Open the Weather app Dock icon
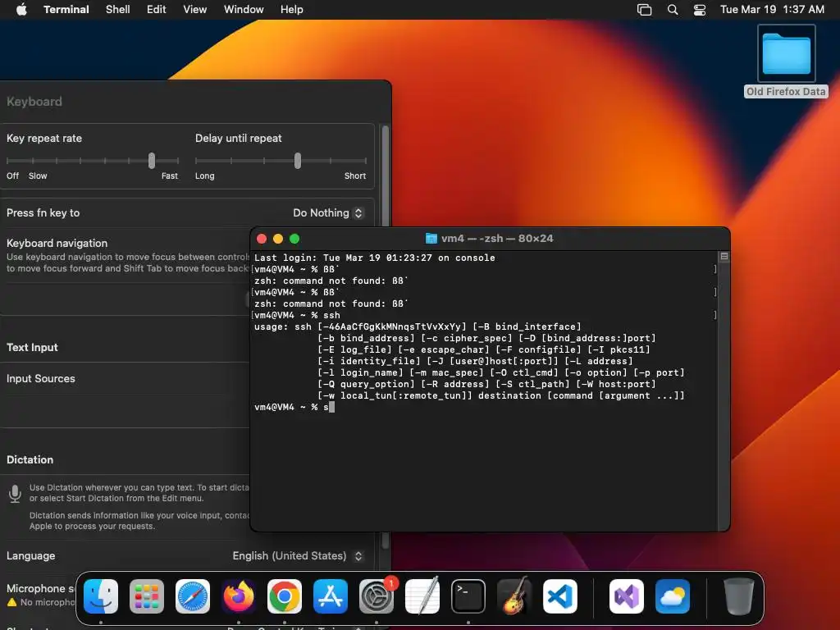This screenshot has width=840, height=630. coord(673,596)
